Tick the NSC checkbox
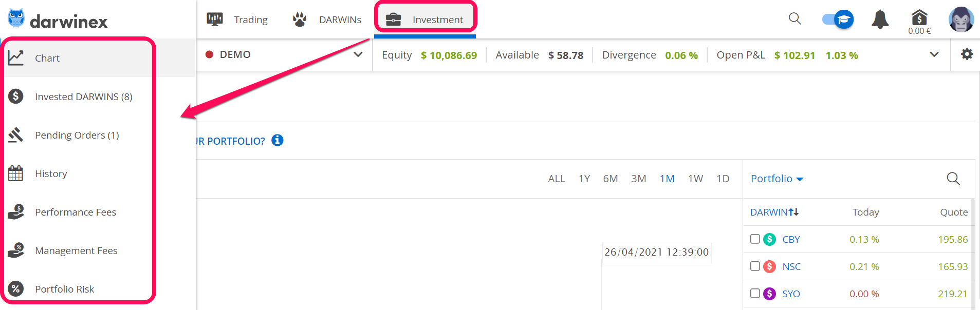 (755, 266)
